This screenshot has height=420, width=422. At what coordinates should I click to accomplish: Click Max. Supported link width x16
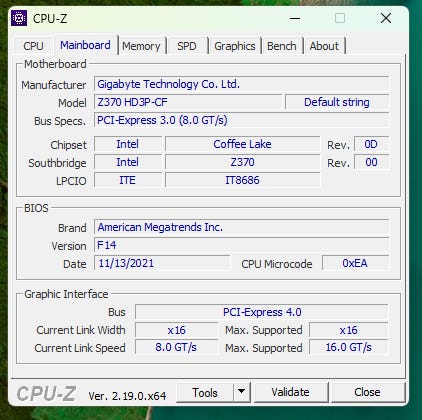point(349,330)
